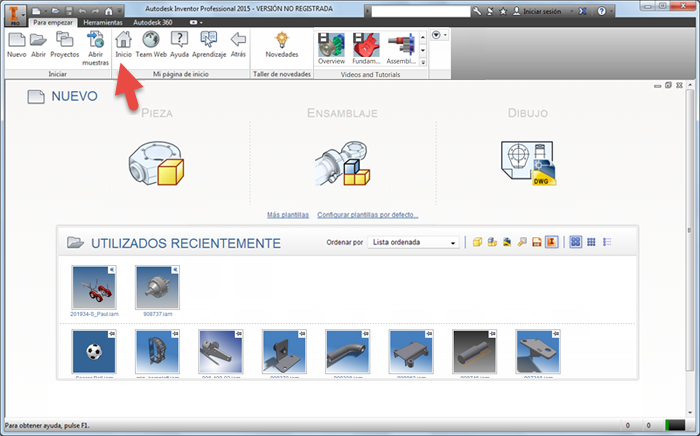Toggle the orange save-type filter icon

click(x=537, y=242)
